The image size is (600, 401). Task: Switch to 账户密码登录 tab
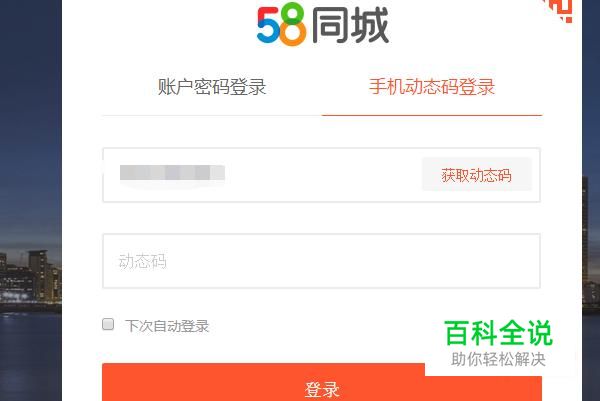click(x=212, y=87)
